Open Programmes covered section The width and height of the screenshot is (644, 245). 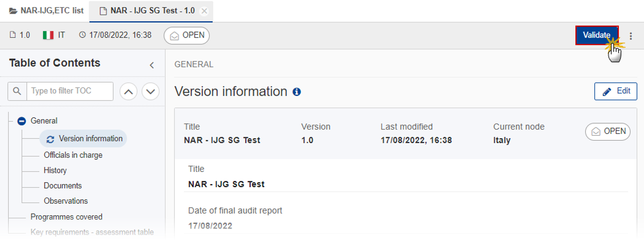pyautogui.click(x=67, y=217)
